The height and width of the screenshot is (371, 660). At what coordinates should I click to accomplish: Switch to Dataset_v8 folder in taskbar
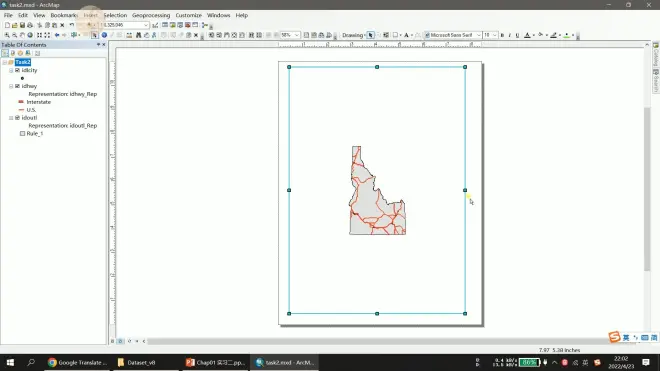coord(136,363)
